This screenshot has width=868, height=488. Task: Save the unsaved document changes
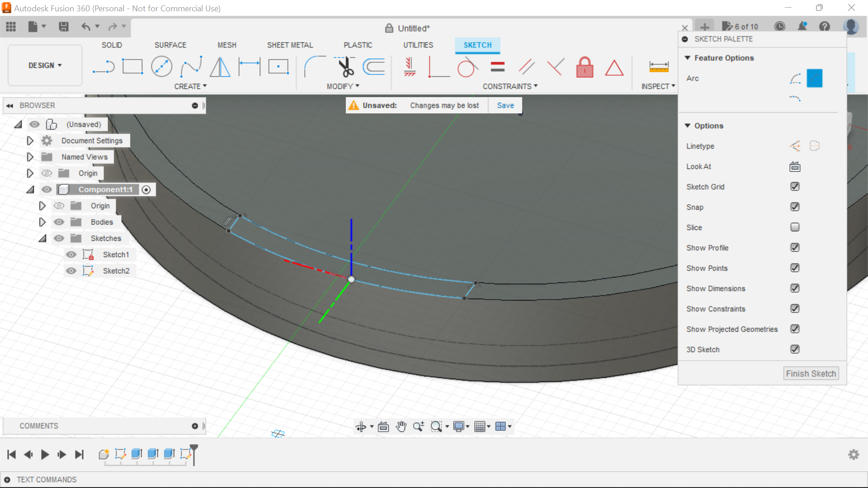tap(505, 105)
